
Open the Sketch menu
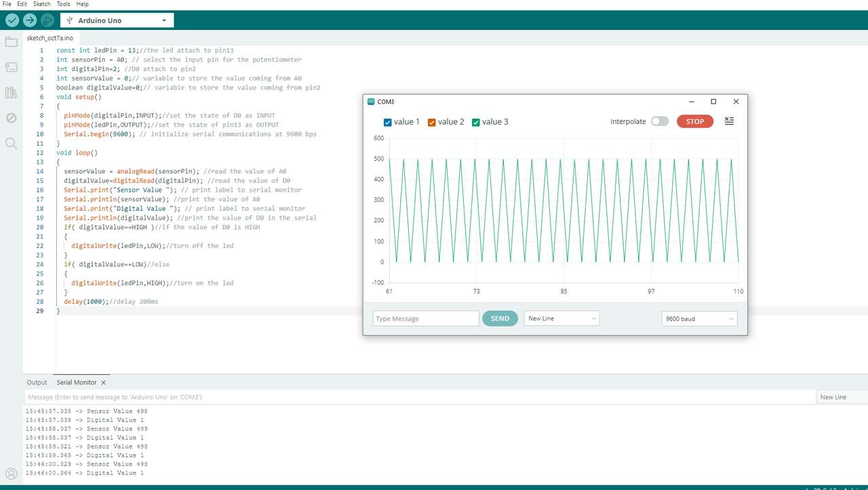pos(42,4)
